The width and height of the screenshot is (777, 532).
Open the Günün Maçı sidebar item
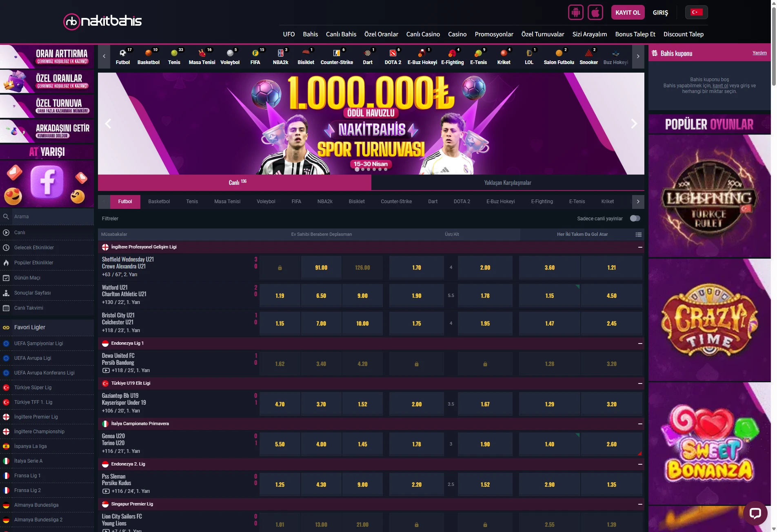(x=47, y=278)
